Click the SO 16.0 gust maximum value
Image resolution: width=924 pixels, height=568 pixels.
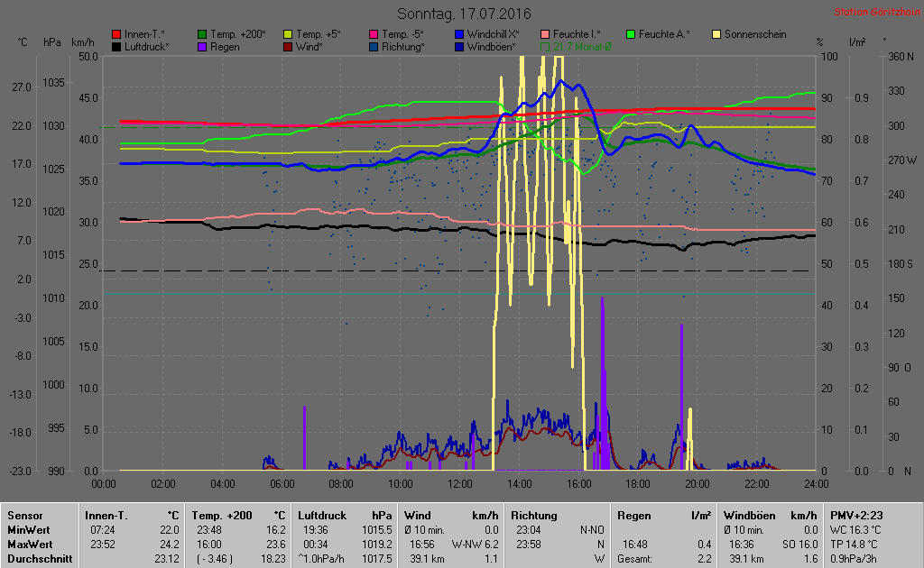(800, 545)
